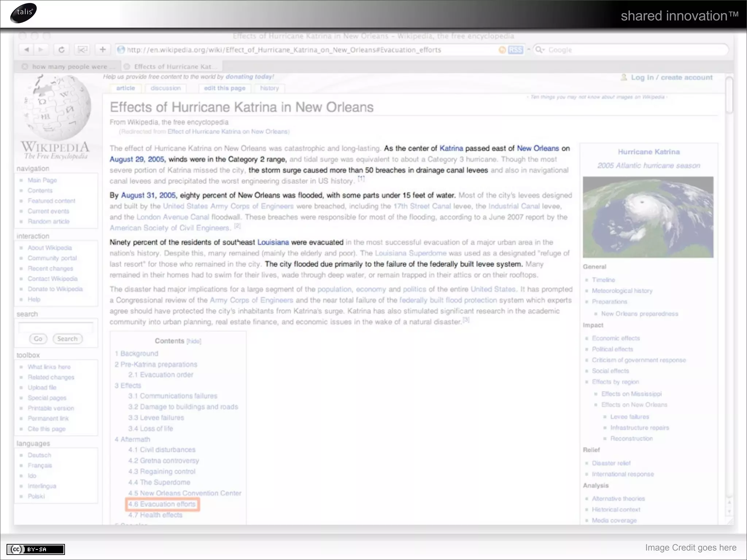This screenshot has width=747, height=560.
Task: Click 'Louisiana Superdome' link
Action: coord(410,253)
